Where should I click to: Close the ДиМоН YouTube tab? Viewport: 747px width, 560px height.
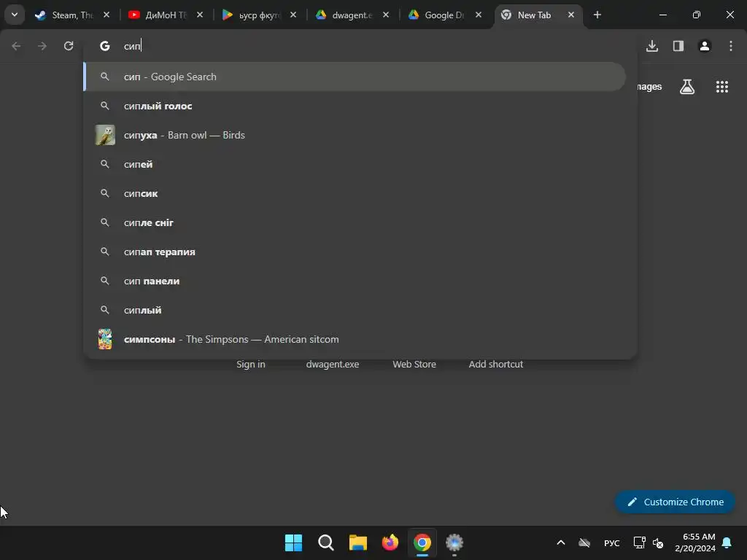coord(200,15)
